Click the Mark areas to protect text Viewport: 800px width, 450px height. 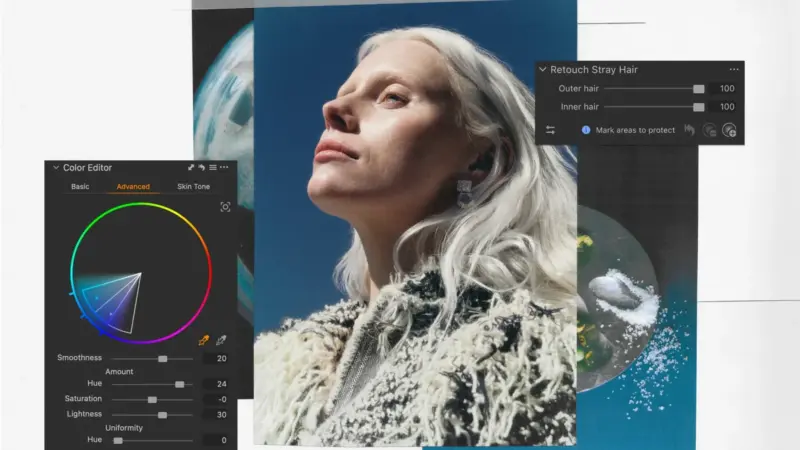[x=635, y=130]
